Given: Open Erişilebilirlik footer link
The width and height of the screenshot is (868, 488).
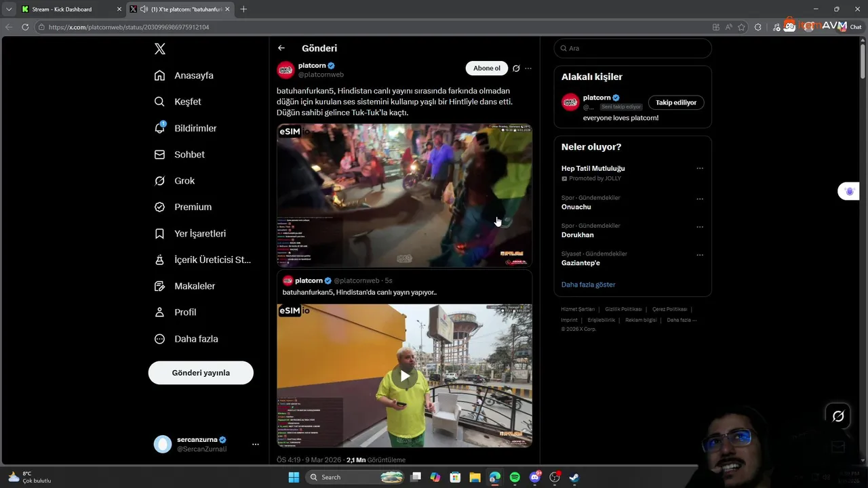Looking at the screenshot, I should pos(601,320).
